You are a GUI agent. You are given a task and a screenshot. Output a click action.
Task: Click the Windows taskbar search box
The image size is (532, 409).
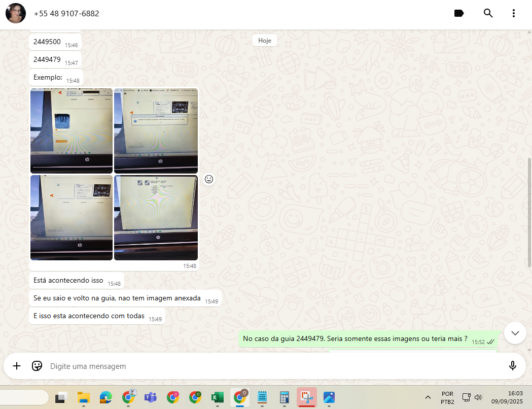click(24, 397)
